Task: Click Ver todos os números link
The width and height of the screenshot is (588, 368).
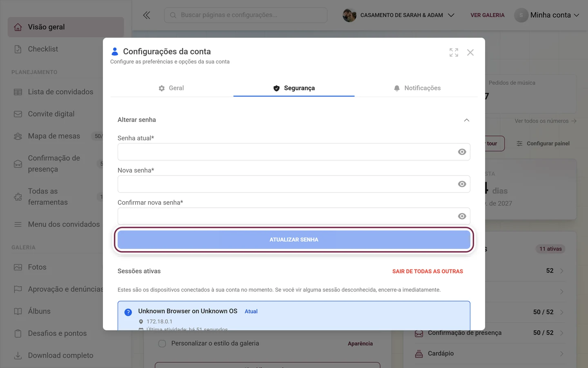Action: (x=546, y=121)
